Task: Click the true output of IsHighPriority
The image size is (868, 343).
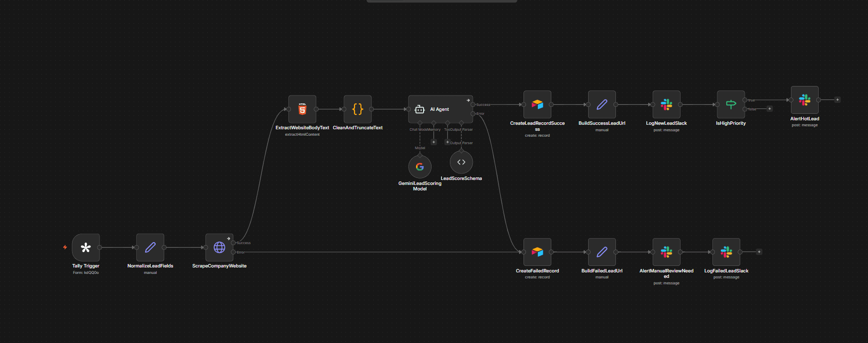Action: pyautogui.click(x=745, y=100)
